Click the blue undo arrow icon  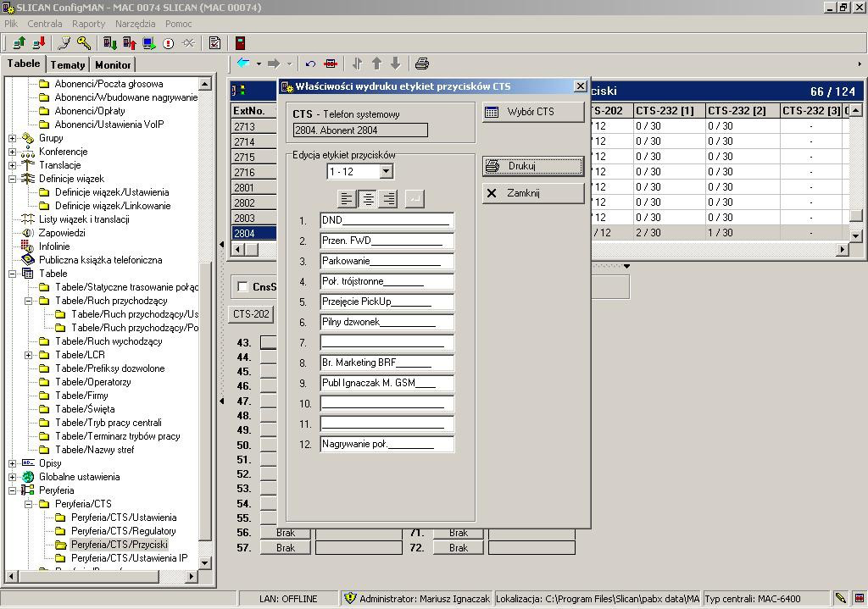click(x=310, y=64)
